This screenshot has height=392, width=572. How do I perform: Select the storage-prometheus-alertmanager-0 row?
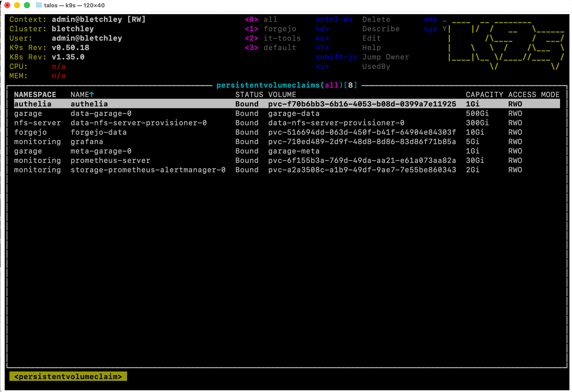(287, 170)
